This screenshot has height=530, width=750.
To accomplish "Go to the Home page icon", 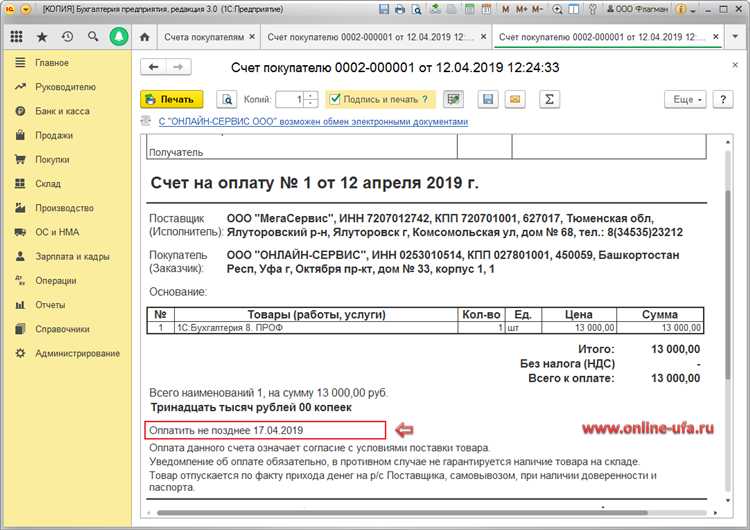I will pyautogui.click(x=144, y=37).
